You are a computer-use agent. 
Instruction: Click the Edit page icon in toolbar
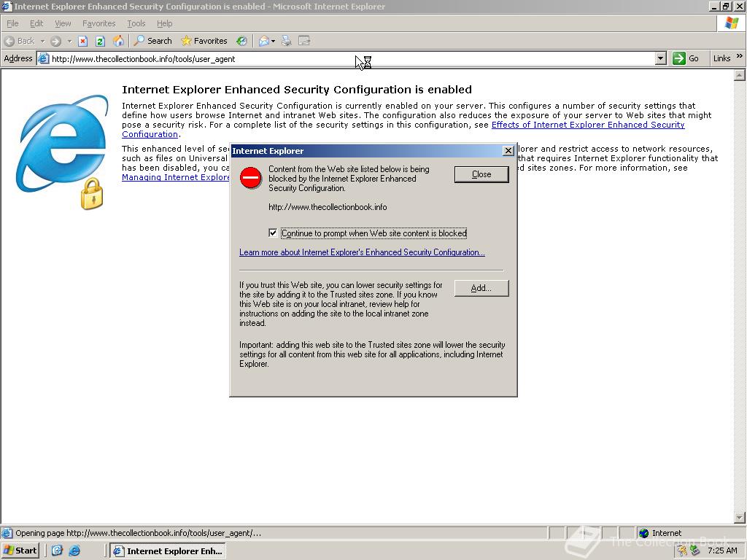tap(304, 41)
